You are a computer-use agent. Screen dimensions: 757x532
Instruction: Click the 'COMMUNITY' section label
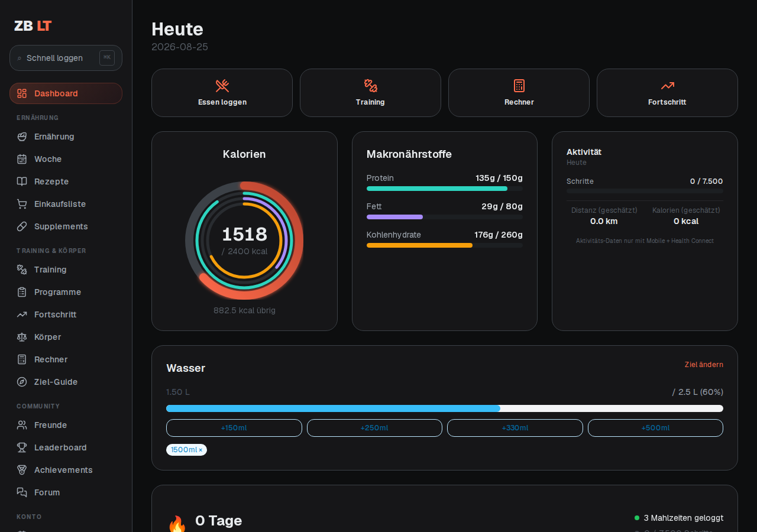pyautogui.click(x=38, y=406)
